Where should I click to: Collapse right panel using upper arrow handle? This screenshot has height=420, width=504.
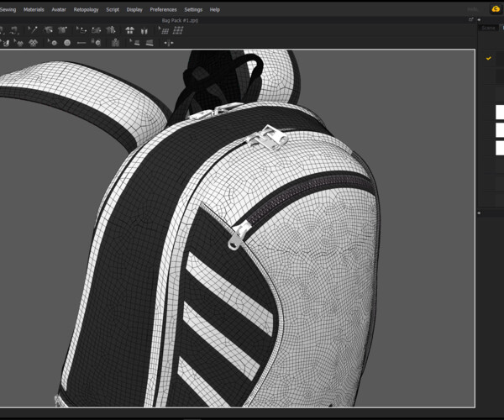click(x=479, y=20)
